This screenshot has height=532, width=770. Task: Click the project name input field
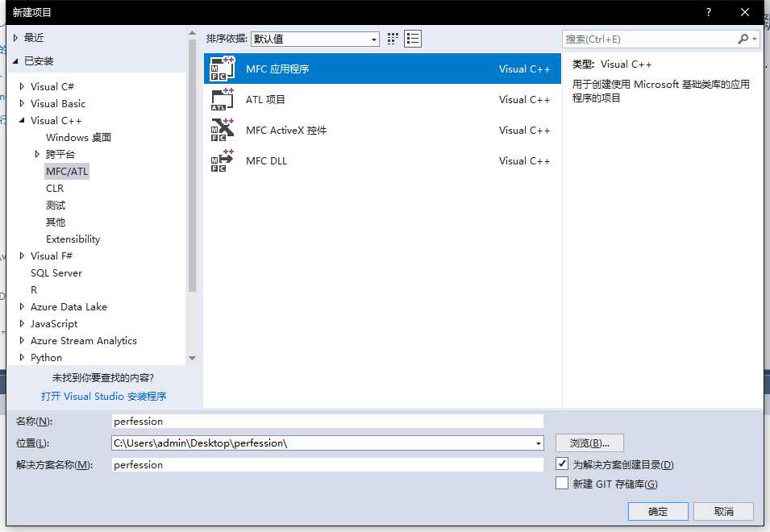pos(327,421)
